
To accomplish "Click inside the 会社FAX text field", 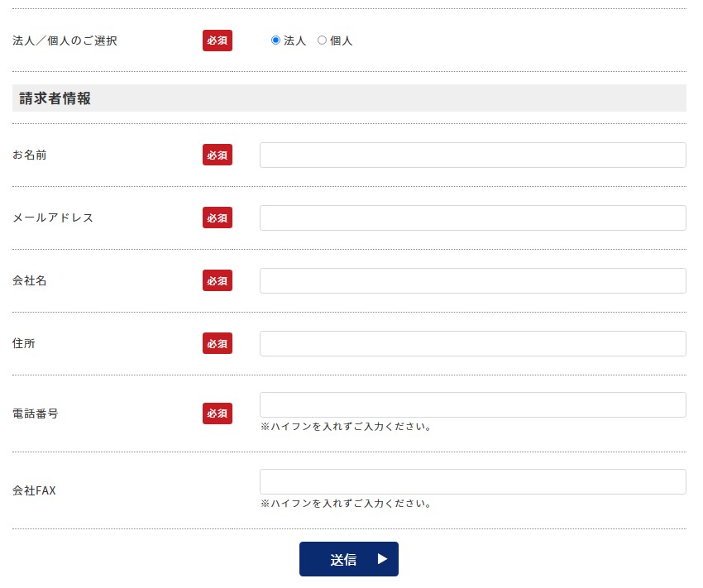I will coord(472,481).
